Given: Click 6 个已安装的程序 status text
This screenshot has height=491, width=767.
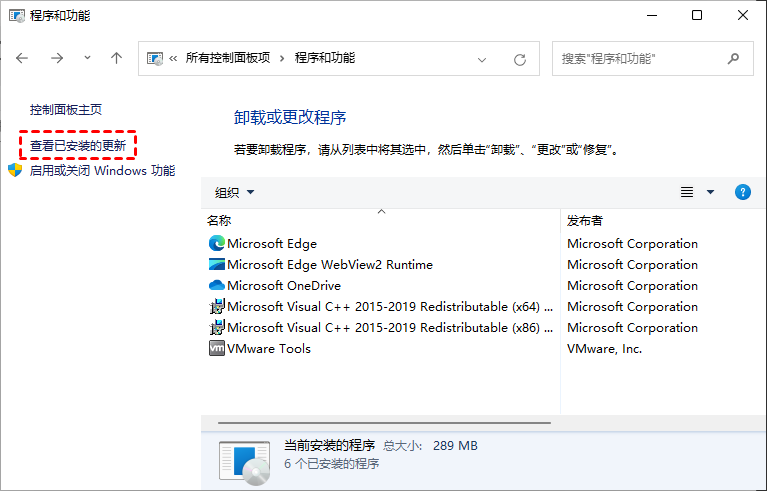Looking at the screenshot, I should pyautogui.click(x=332, y=464).
